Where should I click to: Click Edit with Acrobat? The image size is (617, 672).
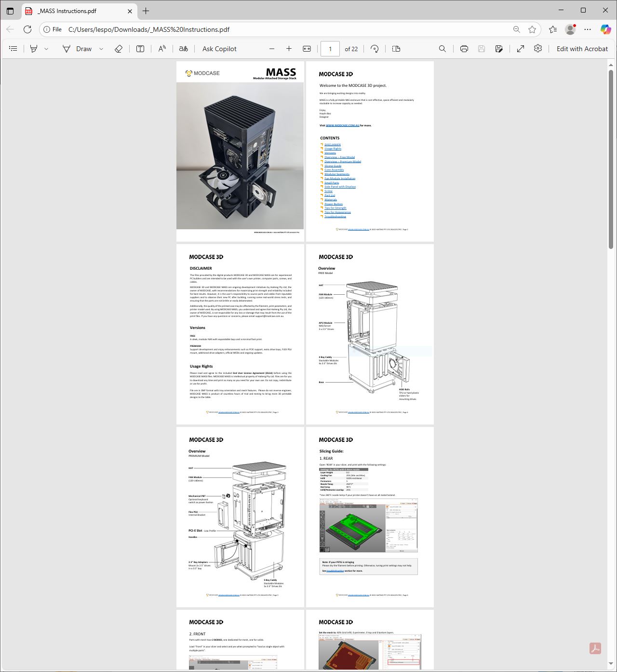point(582,49)
